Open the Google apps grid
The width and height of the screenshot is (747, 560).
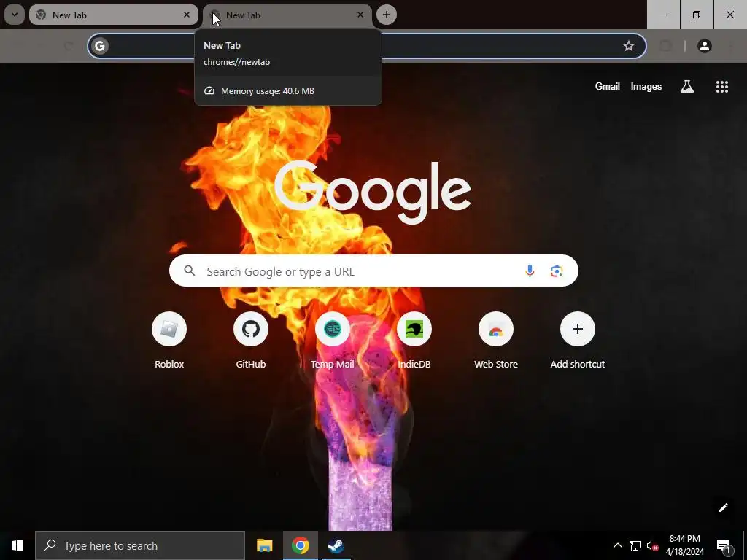point(722,86)
